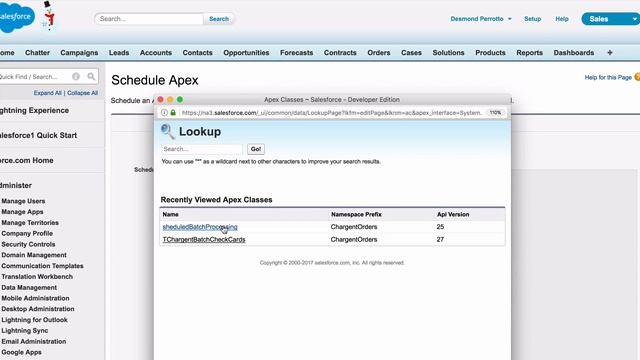Image resolution: width=640 pixels, height=360 pixels.
Task: Expand Security Controls in sidebar
Action: pos(28,244)
